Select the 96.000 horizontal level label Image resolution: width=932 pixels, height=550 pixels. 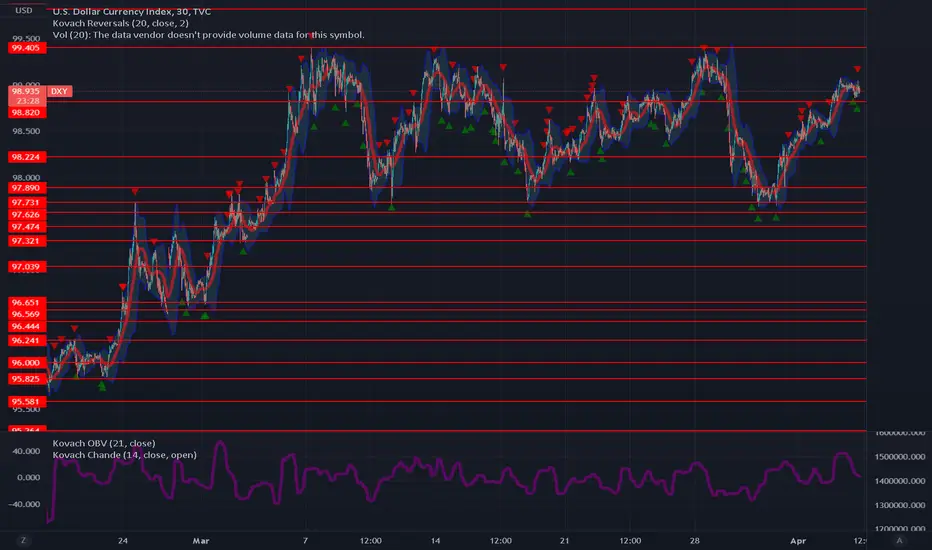[27, 363]
